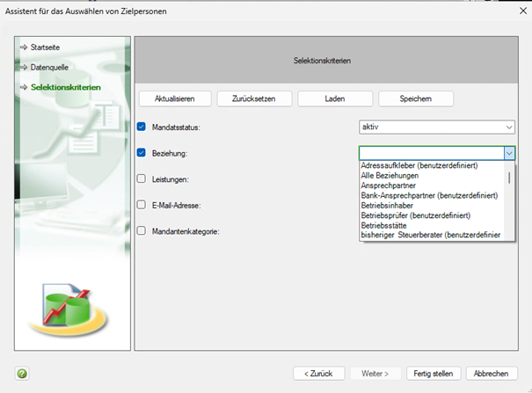
Task: Tick the Mandantenkategorie checkbox
Action: [142, 230]
